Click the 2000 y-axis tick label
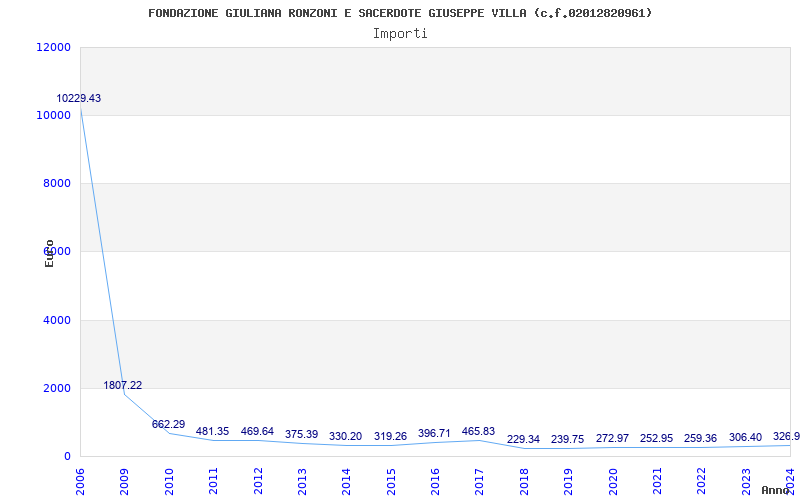 56,388
